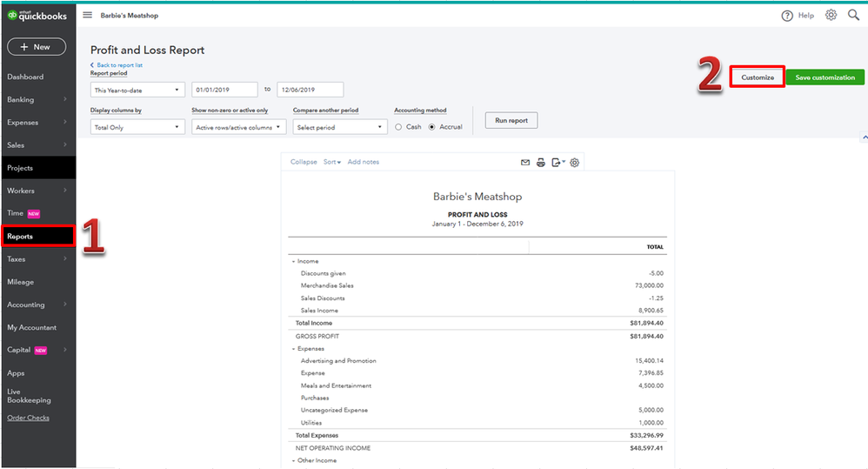Expand the Banking sidebar submenu
Image resolution: width=868 pixels, height=469 pixels.
tap(64, 99)
